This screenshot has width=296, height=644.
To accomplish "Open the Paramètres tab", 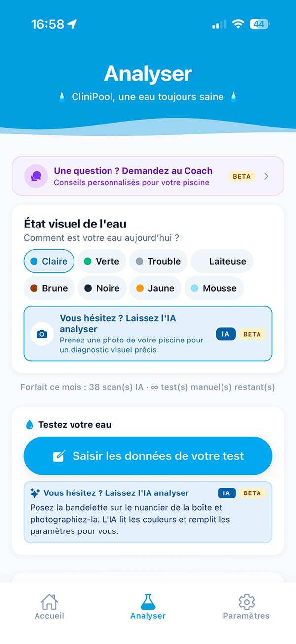I will coord(246,606).
